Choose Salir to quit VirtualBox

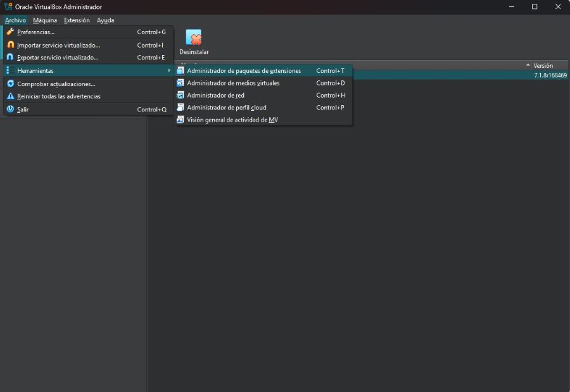[x=88, y=110]
